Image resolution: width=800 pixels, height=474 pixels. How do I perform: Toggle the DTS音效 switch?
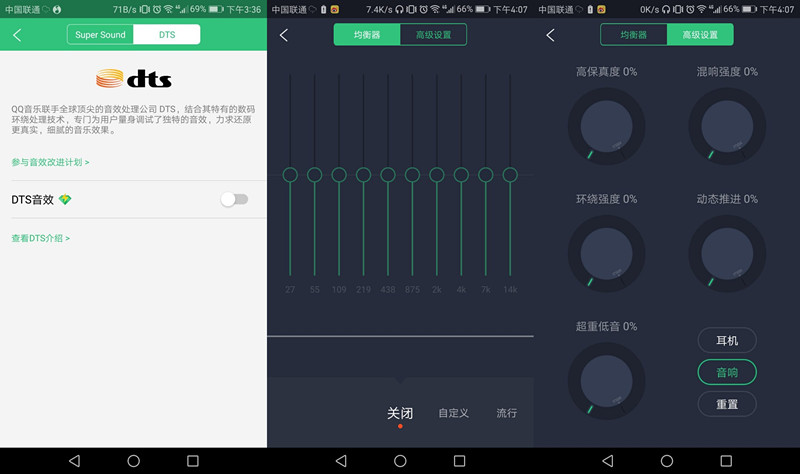coord(234,199)
